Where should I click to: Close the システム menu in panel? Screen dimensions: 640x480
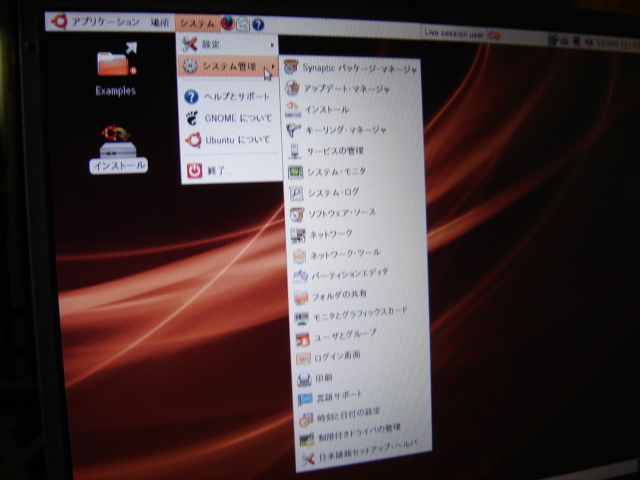197,23
